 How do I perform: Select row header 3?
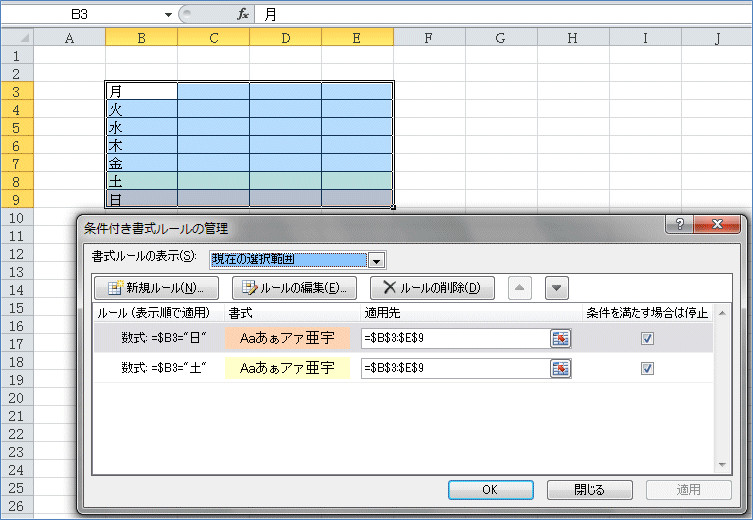(17, 91)
